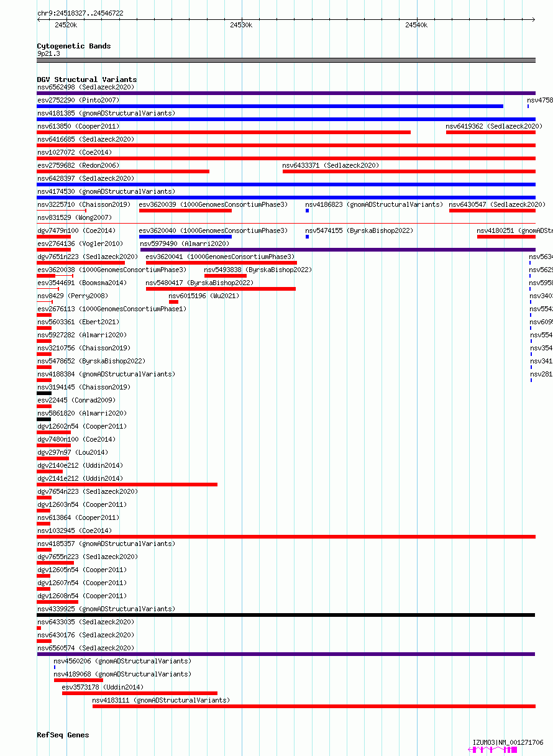Screen dimensions: 553x756
Task: Open variant nsv4183111 gnomAD label
Action: tap(161, 700)
